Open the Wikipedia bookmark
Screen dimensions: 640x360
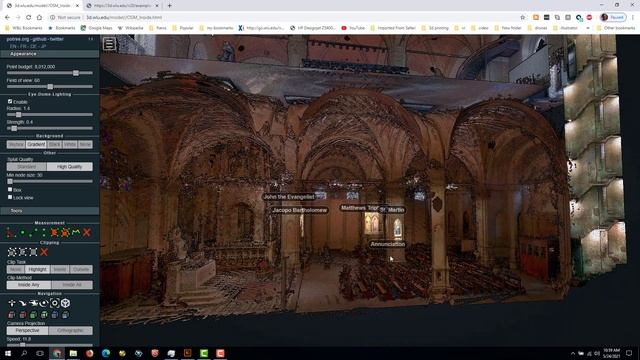[131, 28]
